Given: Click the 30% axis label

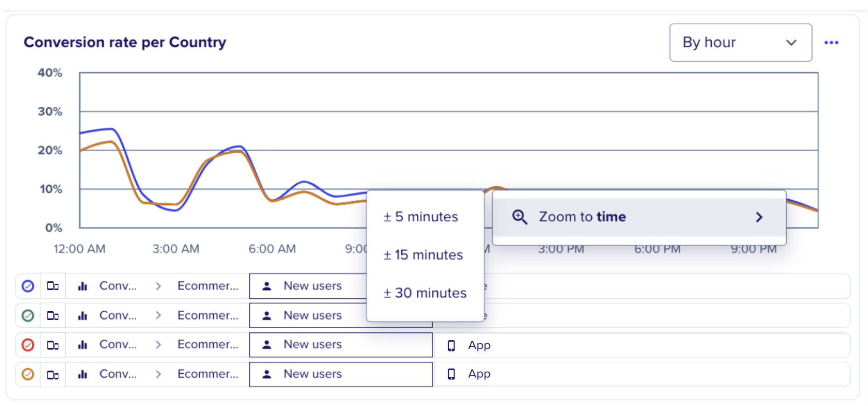Looking at the screenshot, I should pyautogui.click(x=49, y=112).
